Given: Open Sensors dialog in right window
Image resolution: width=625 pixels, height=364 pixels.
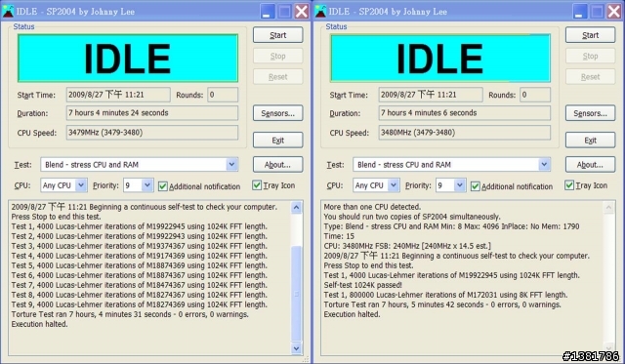Looking at the screenshot, I should pos(590,113).
